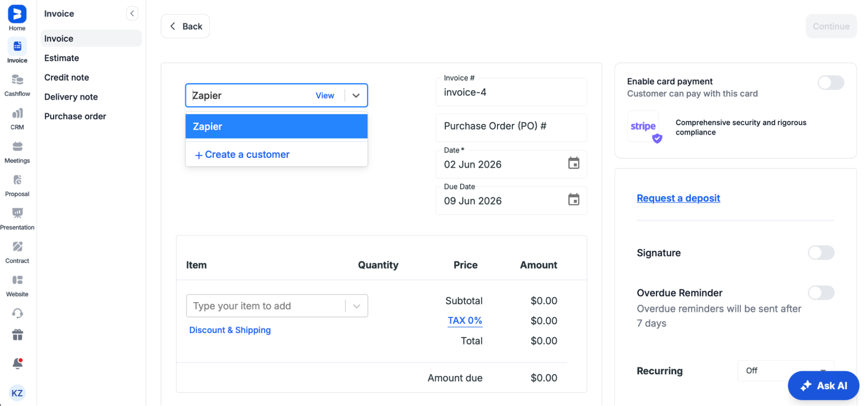This screenshot has width=868, height=406.
Task: Open the Meetings section icon
Action: click(x=17, y=146)
